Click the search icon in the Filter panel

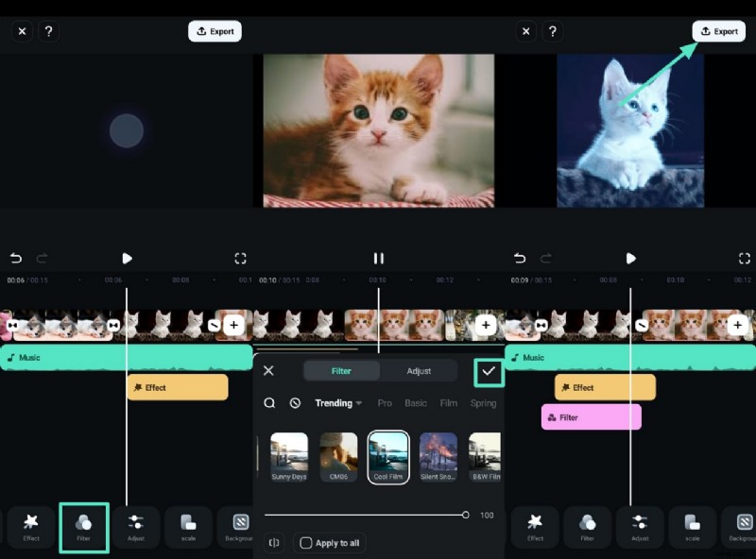[270, 402]
